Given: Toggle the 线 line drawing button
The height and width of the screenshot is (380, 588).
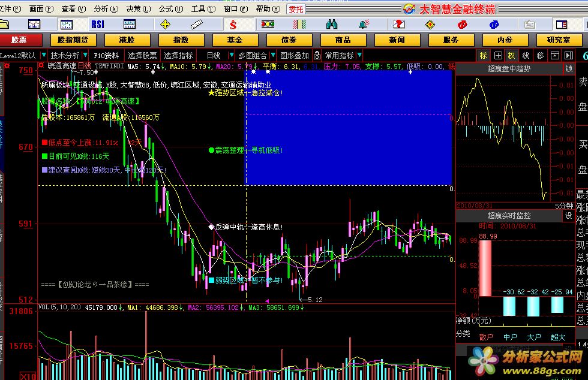Looking at the screenshot, I should coord(526,56).
